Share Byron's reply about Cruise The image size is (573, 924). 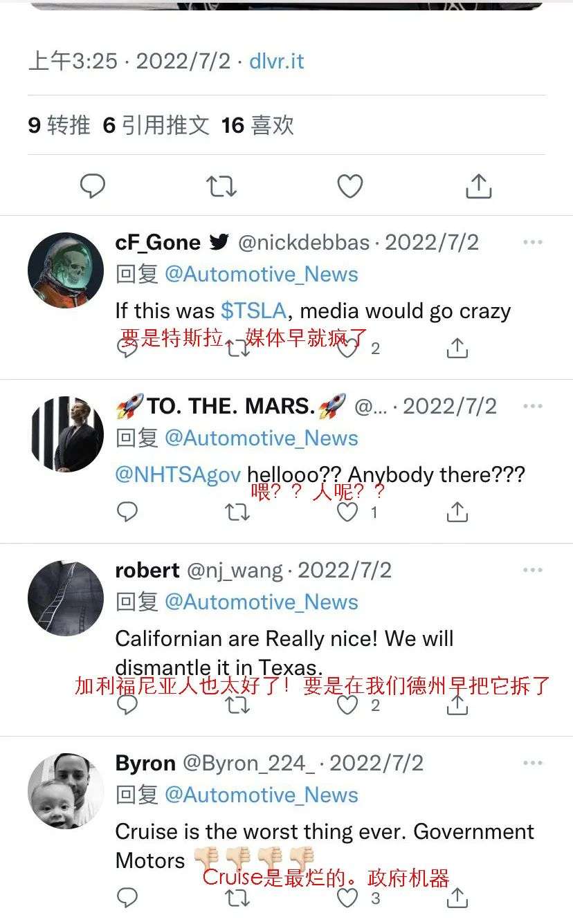click(457, 898)
